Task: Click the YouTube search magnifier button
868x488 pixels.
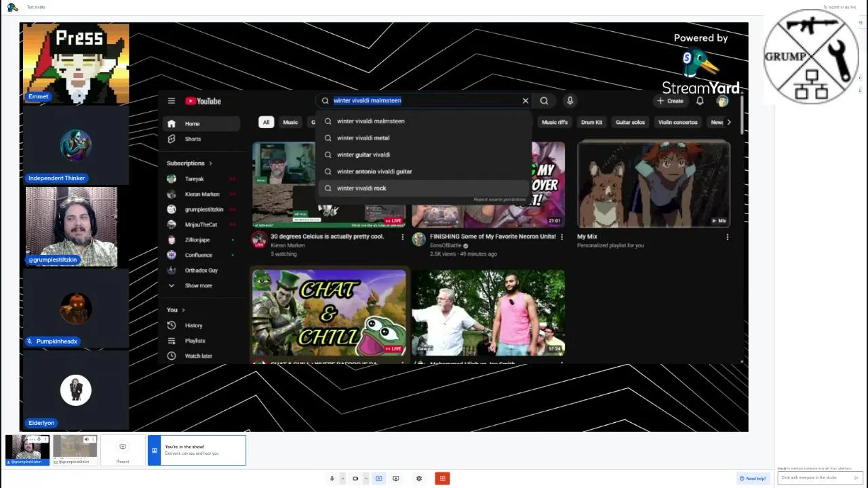Action: pos(544,100)
